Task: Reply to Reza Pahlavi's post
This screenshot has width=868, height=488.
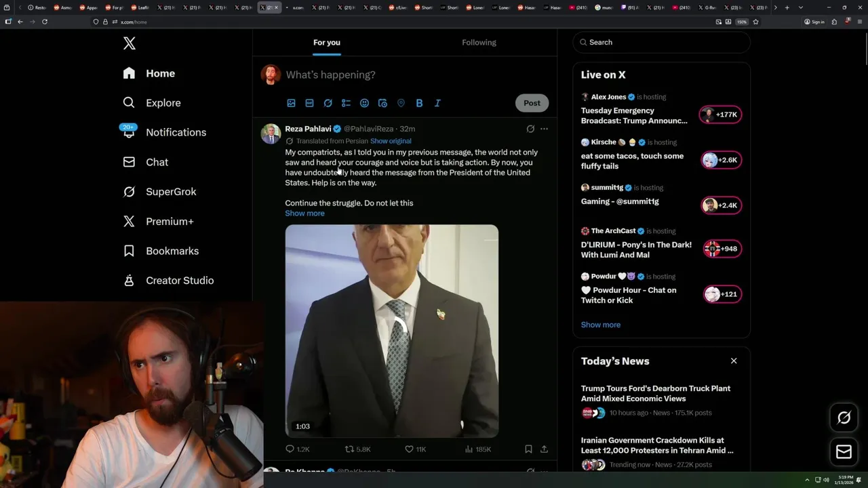Action: click(297, 449)
